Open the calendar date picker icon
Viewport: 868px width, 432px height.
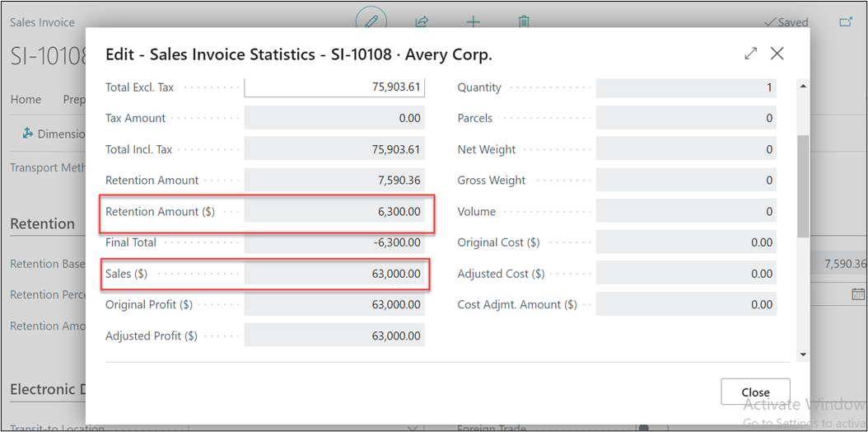pos(857,294)
